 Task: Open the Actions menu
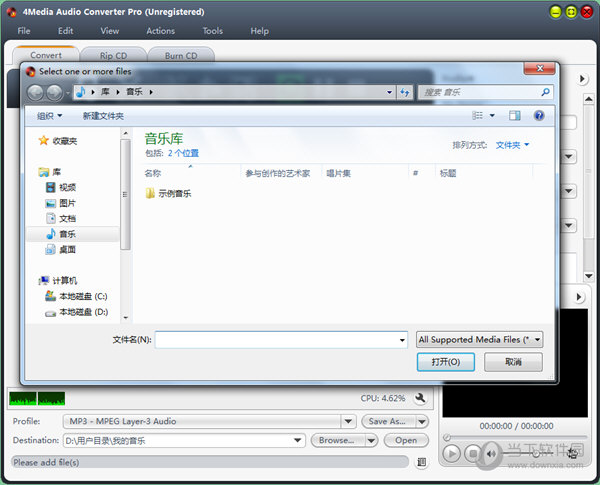point(161,31)
